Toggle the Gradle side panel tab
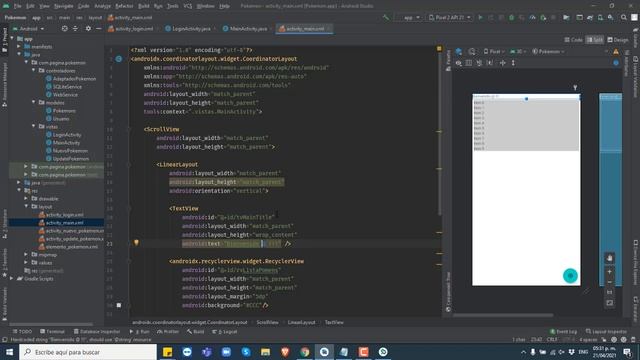 (636, 38)
